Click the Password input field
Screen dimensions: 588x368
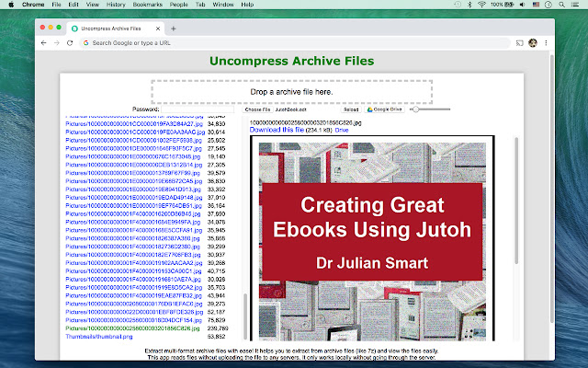coord(198,109)
